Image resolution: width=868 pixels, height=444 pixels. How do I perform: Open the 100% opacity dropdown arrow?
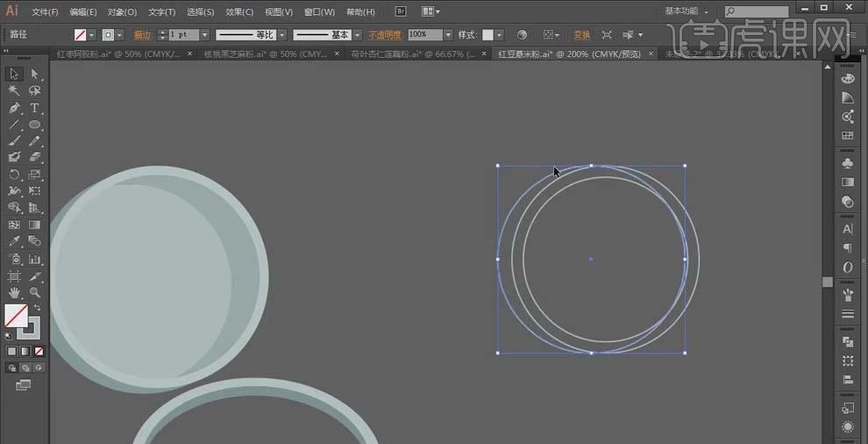(x=448, y=35)
